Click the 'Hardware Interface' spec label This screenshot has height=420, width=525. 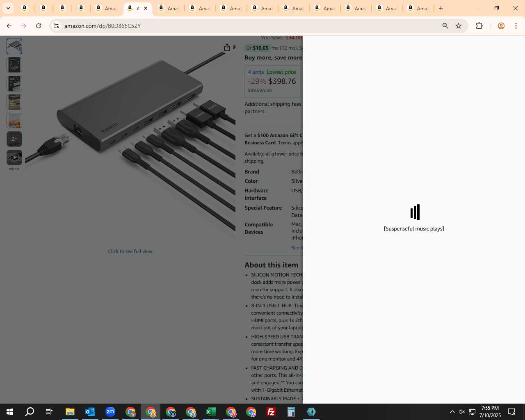[x=256, y=194]
